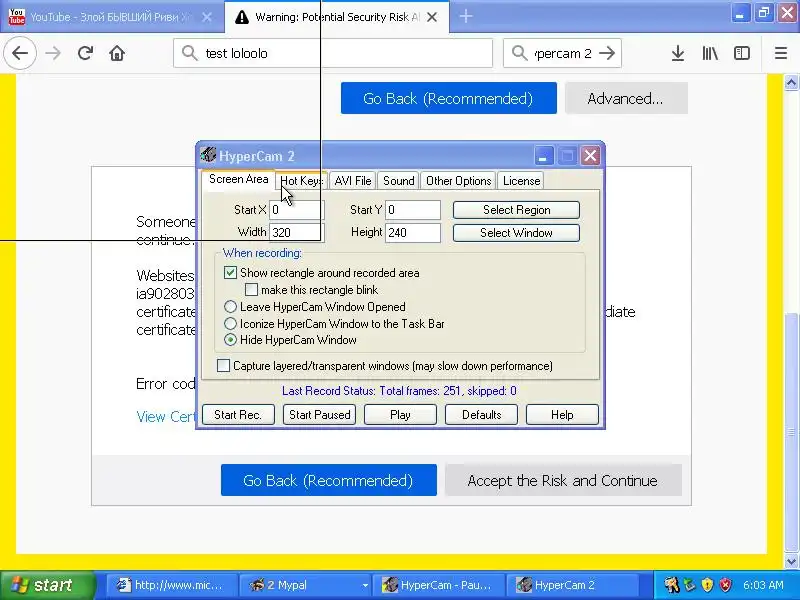Viewport: 800px width, 600px height.
Task: Open the browser hamburger menu
Action: [x=781, y=53]
